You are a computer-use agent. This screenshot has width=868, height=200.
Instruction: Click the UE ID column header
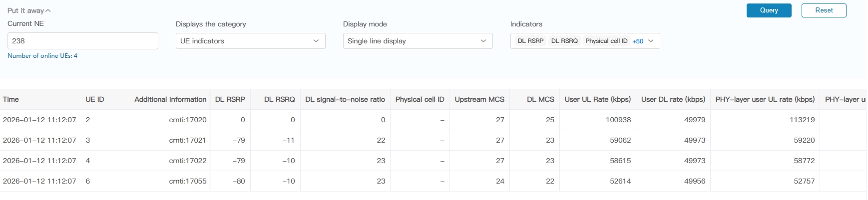point(95,99)
